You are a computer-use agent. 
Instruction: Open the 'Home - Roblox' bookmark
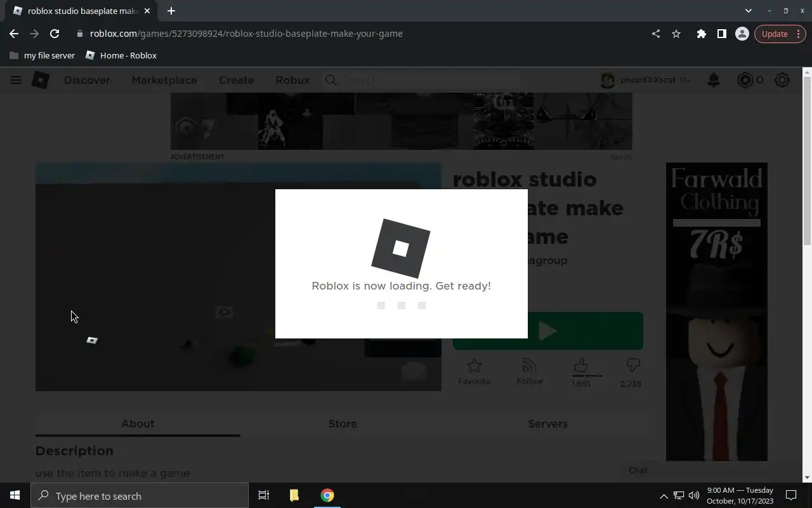121,55
